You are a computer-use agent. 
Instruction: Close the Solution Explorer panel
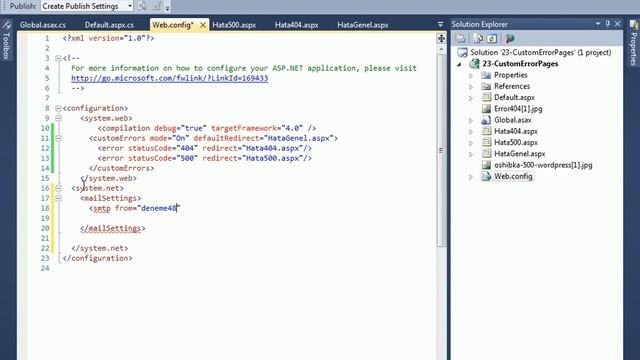[618, 24]
